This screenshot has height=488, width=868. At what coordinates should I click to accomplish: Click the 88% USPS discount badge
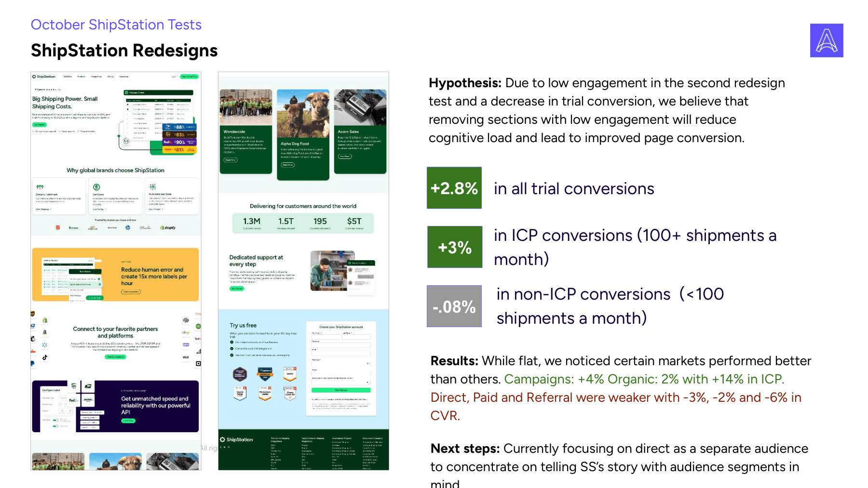(x=179, y=127)
